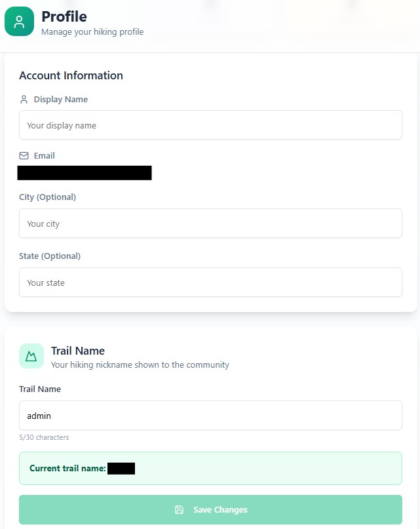This screenshot has width=420, height=529.
Task: Click the "City (Optional)" field label
Action: [47, 197]
